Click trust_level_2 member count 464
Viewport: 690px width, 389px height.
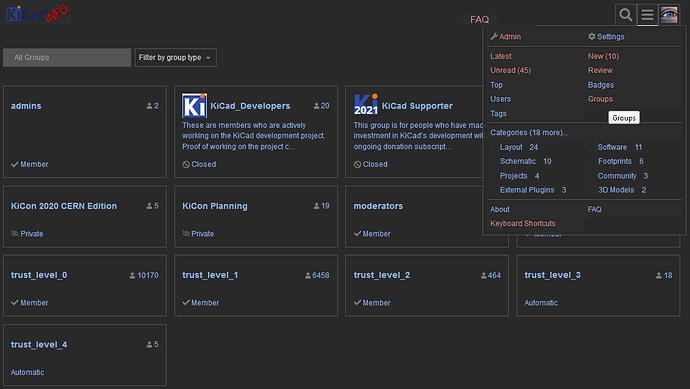491,275
